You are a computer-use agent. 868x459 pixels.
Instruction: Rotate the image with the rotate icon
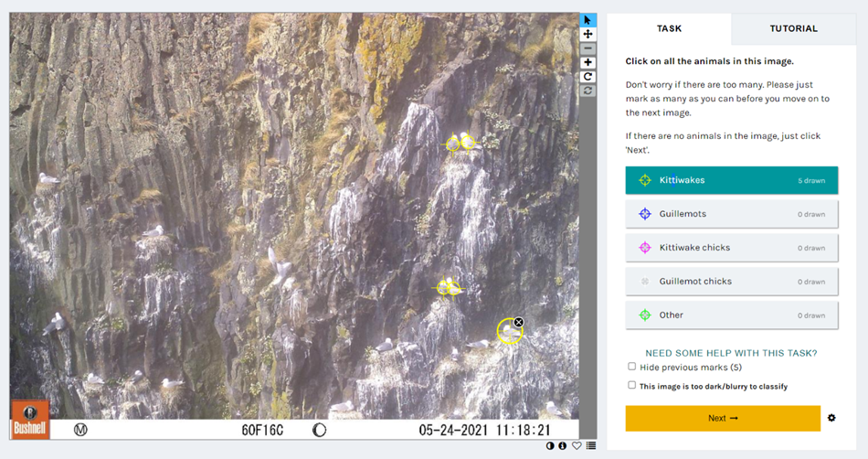click(x=587, y=77)
